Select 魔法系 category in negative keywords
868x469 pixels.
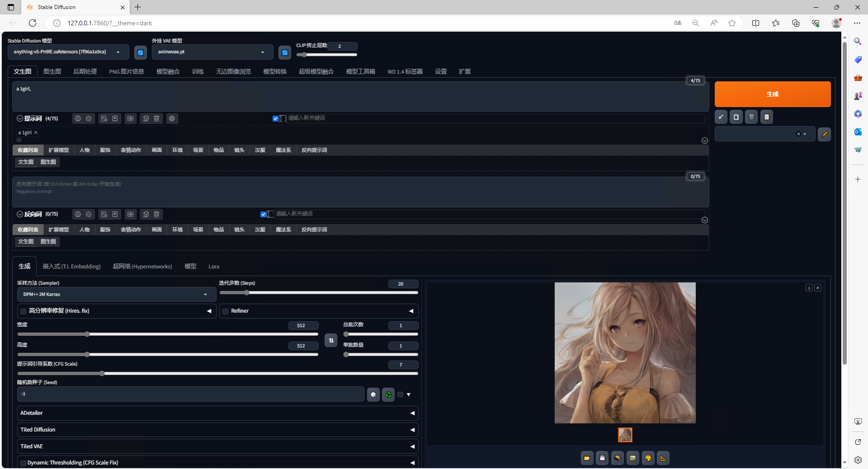(283, 230)
